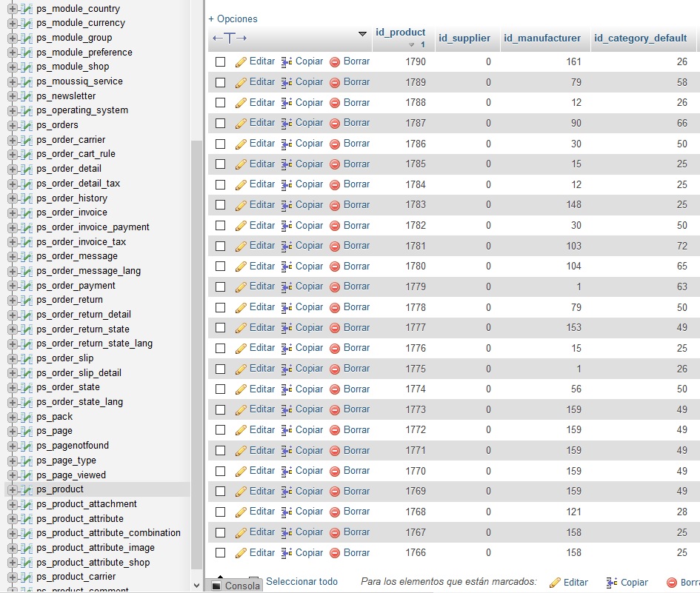The image size is (700, 593).
Task: Click the copy icon for row 1786
Action: (287, 144)
